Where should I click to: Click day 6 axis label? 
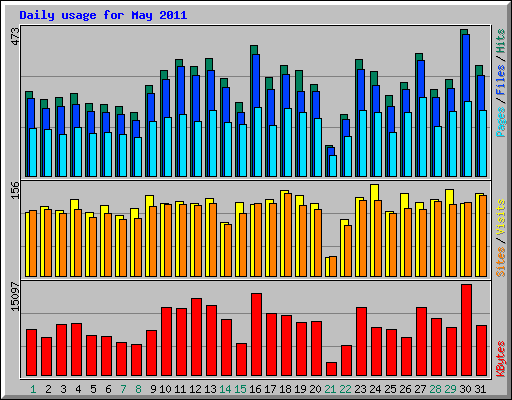click(108, 389)
